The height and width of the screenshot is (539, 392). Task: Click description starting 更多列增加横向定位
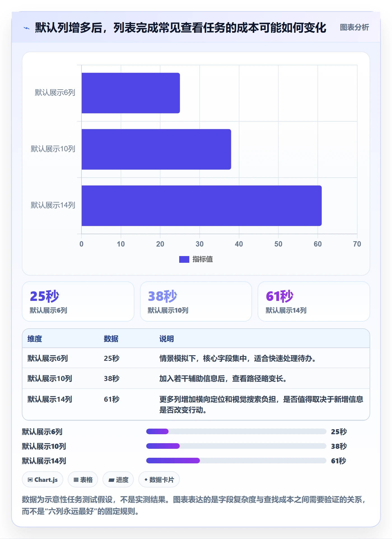click(261, 405)
